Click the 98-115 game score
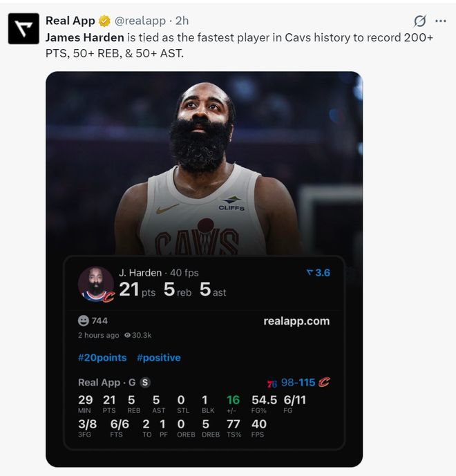 pyautogui.click(x=298, y=382)
